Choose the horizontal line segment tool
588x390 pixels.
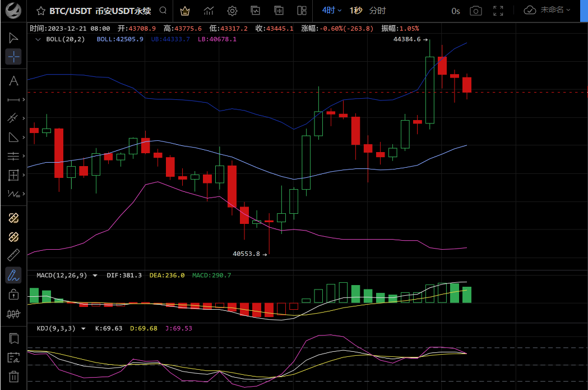pos(13,99)
